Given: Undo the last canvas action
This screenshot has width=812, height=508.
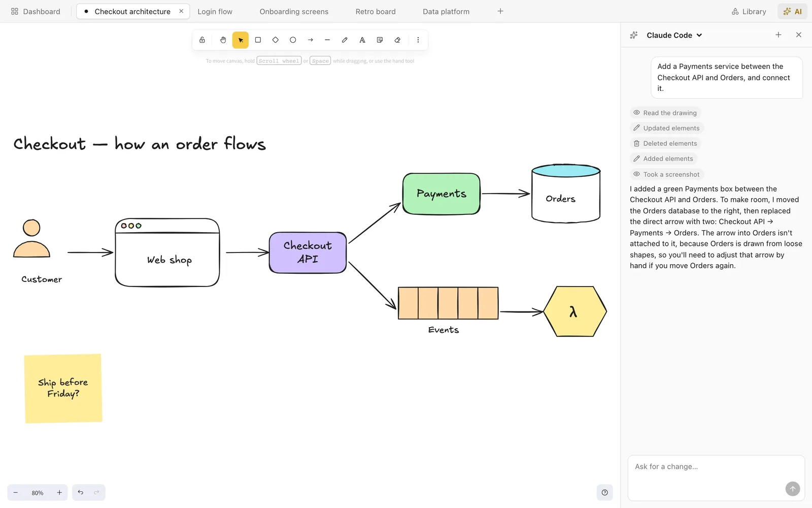Looking at the screenshot, I should [81, 492].
